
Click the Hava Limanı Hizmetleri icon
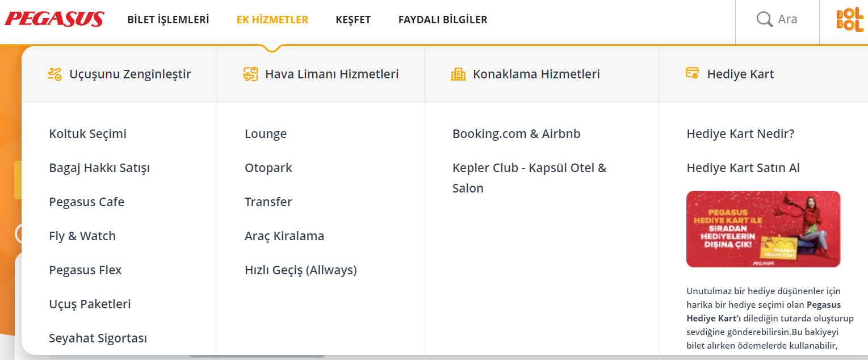pyautogui.click(x=250, y=74)
